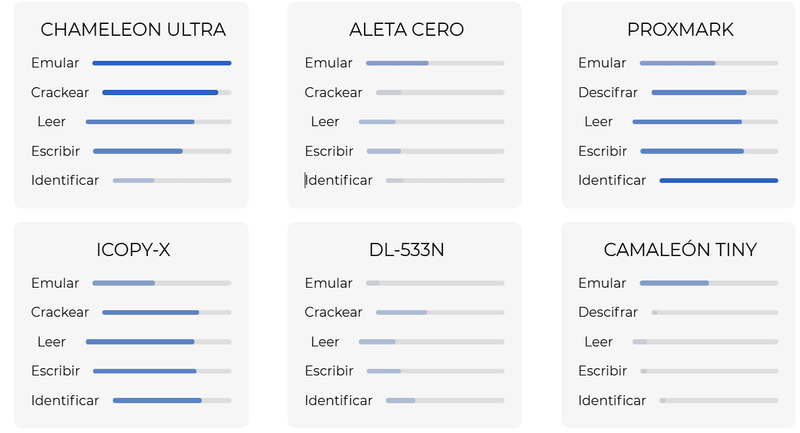The height and width of the screenshot is (433, 800).
Task: Select the ICOPY-X card title
Action: pyautogui.click(x=133, y=250)
